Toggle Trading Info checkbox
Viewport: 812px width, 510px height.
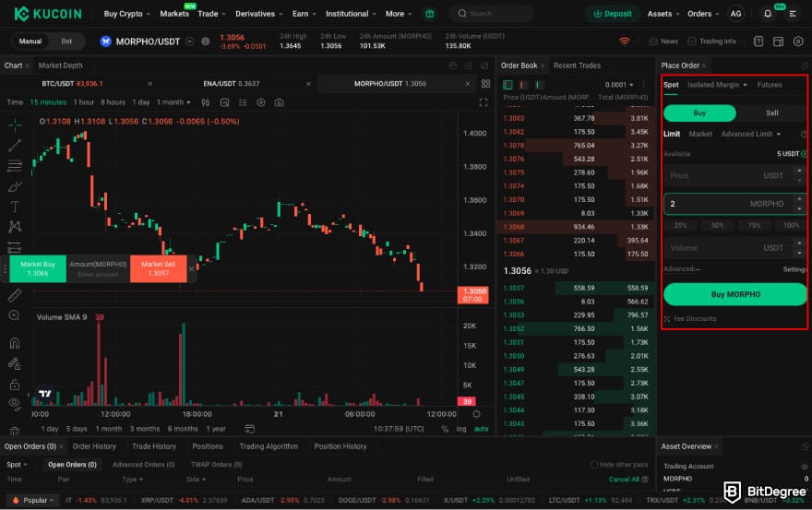click(x=692, y=42)
